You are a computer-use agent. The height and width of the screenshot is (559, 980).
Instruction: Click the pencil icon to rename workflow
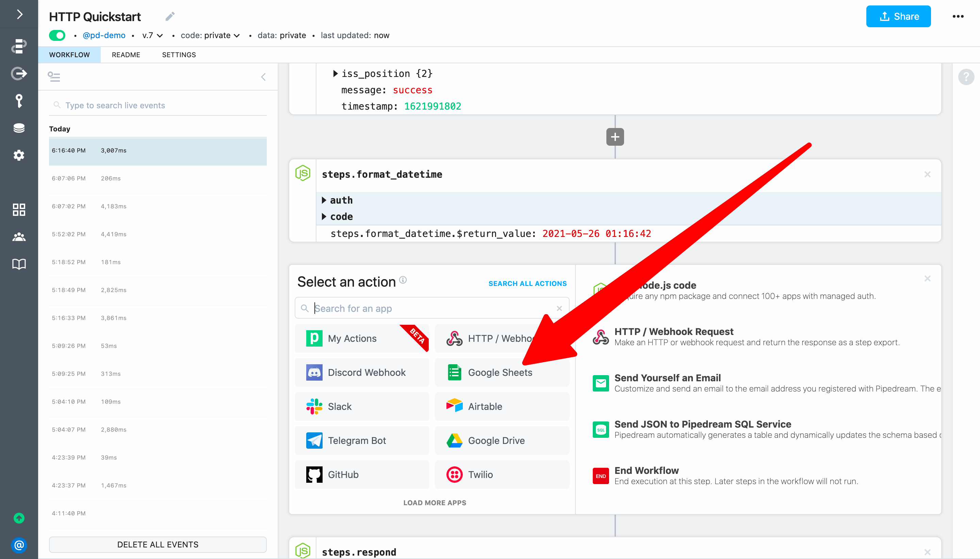point(170,16)
